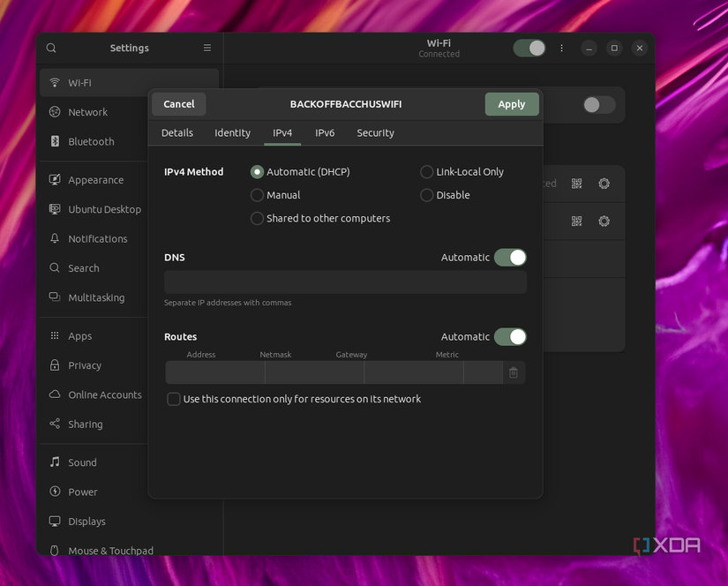Select Shared to other computers option

tap(257, 218)
